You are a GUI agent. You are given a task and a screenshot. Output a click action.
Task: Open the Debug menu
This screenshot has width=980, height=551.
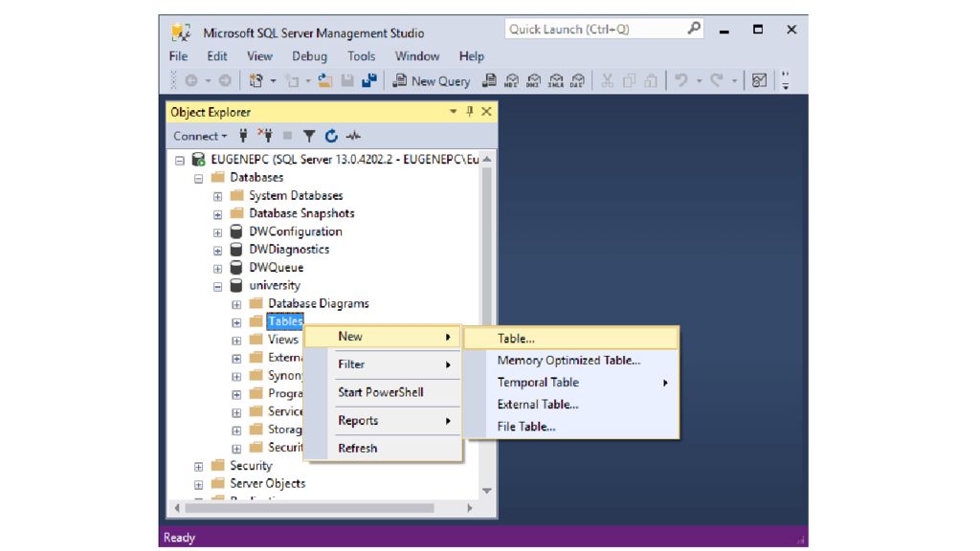309,56
